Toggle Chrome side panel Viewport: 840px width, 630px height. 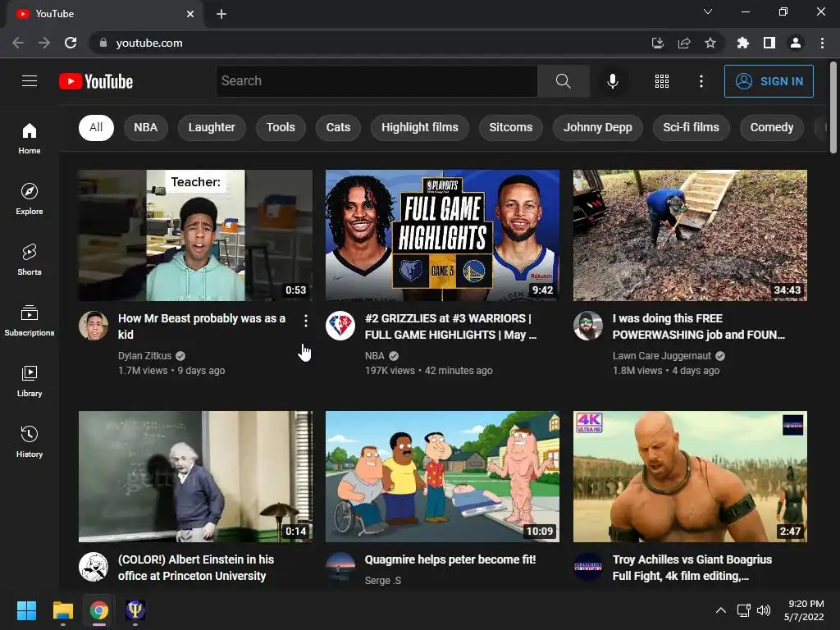769,43
